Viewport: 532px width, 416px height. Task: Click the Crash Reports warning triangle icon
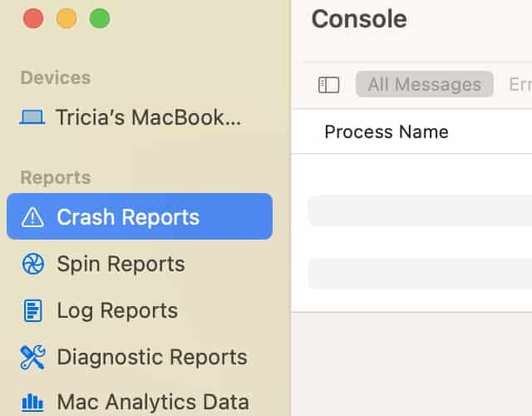tap(32, 217)
